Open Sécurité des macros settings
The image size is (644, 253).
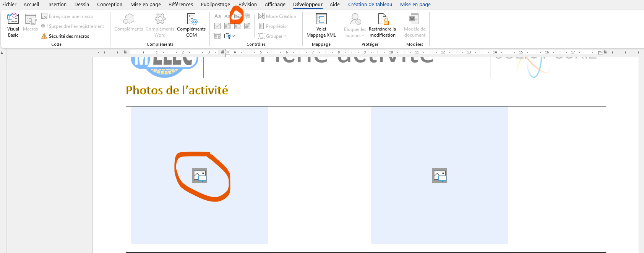coord(65,36)
